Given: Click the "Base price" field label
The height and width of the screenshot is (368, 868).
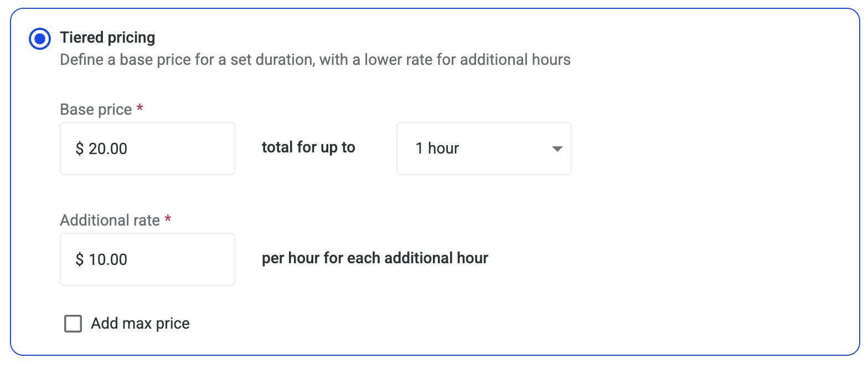Looking at the screenshot, I should click(x=96, y=109).
